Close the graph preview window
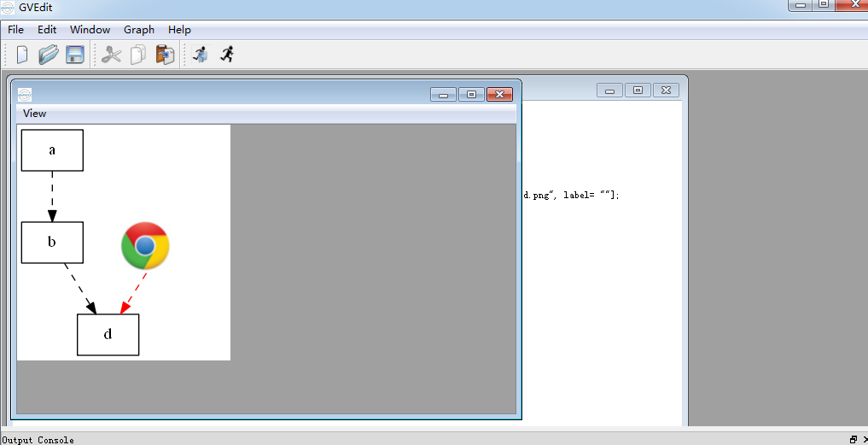Viewport: 868px width, 445px height. (x=500, y=95)
